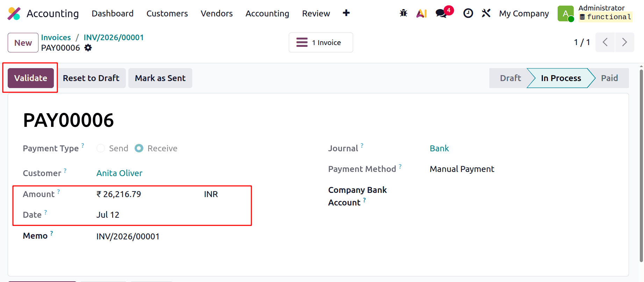
Task: Open the tools wrench icon
Action: (486, 13)
